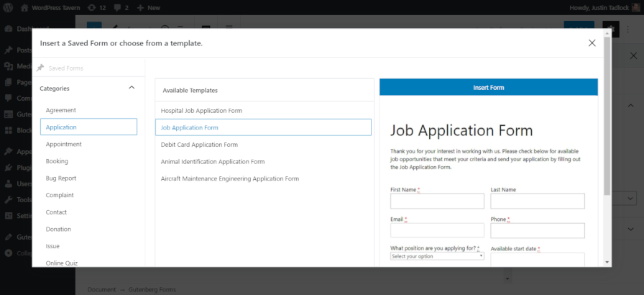Click the updates icon showing 12
The height and width of the screenshot is (295, 644).
point(91,6)
